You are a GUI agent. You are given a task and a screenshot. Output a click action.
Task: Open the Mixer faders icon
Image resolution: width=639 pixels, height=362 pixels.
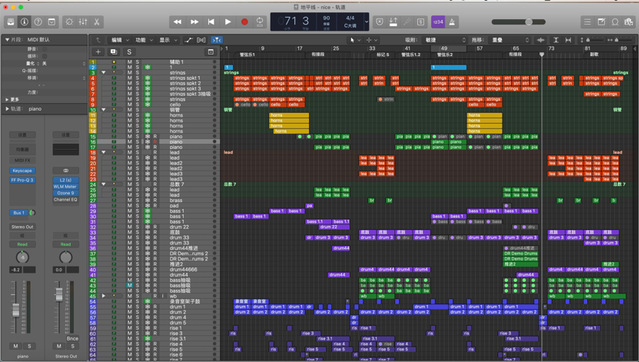[83, 22]
